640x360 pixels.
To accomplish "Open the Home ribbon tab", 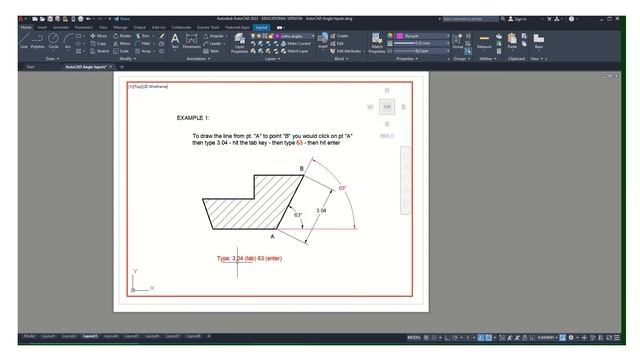I will [26, 27].
